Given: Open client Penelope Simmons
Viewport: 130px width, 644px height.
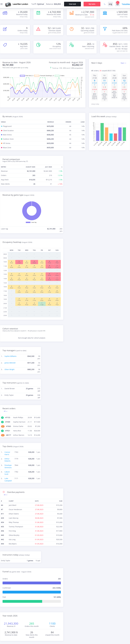Looking at the screenshot, I should pyautogui.click(x=8, y=466).
